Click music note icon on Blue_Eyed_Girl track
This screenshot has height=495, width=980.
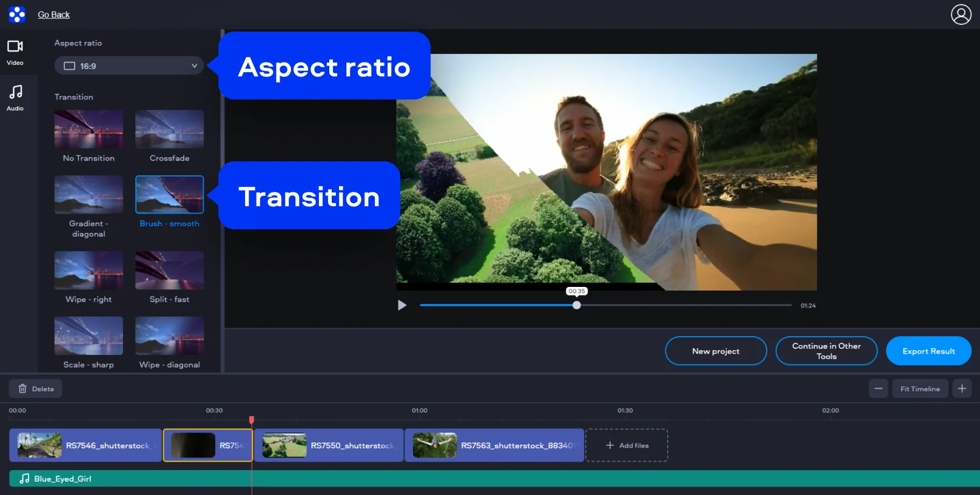pyautogui.click(x=24, y=479)
